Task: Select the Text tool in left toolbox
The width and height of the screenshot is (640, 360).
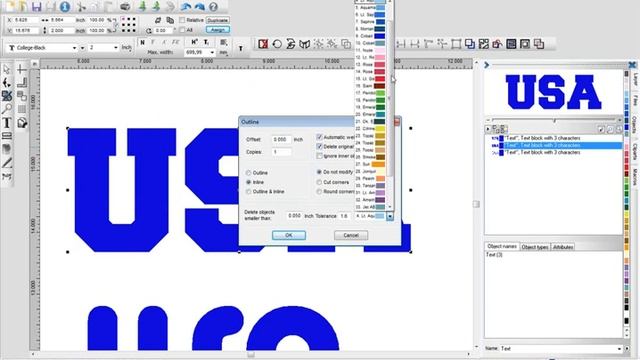Action: tap(7, 122)
